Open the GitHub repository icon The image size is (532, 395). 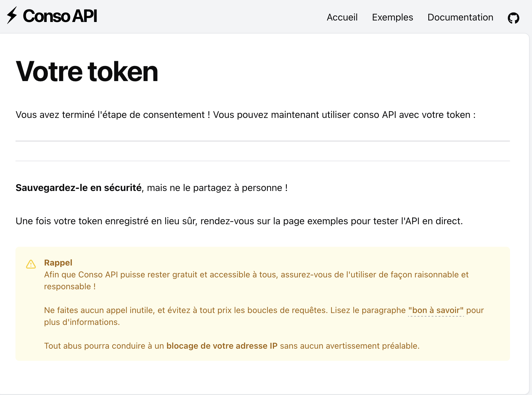513,18
